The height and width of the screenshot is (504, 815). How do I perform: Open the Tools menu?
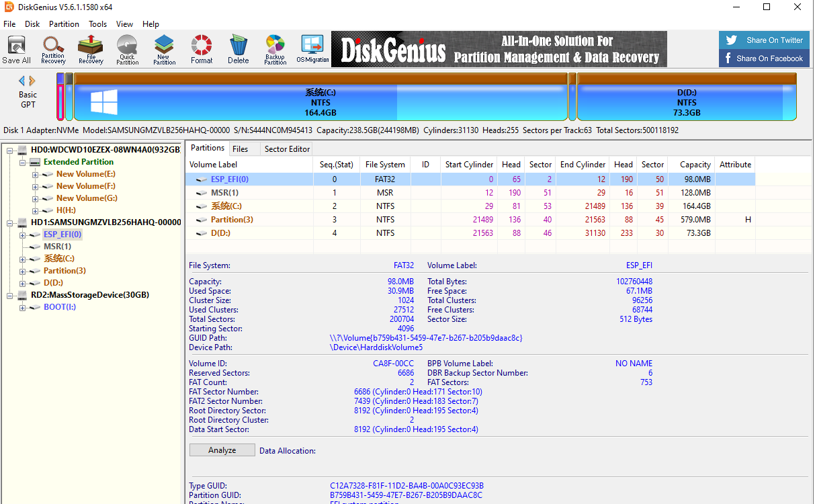(x=98, y=24)
